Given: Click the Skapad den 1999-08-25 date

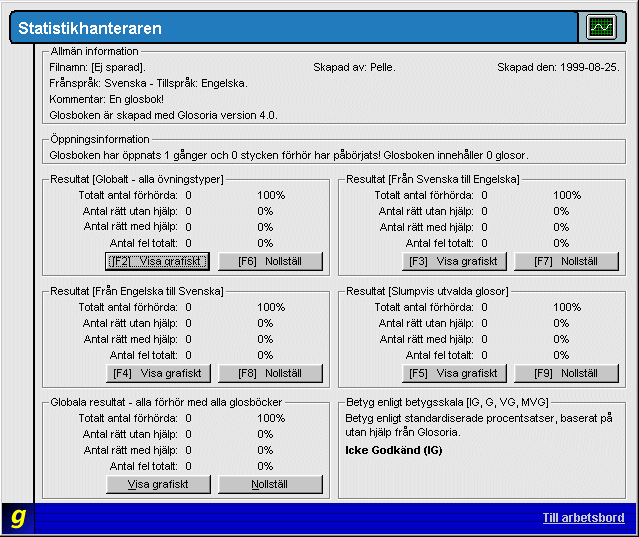Looking at the screenshot, I should pos(557,67).
